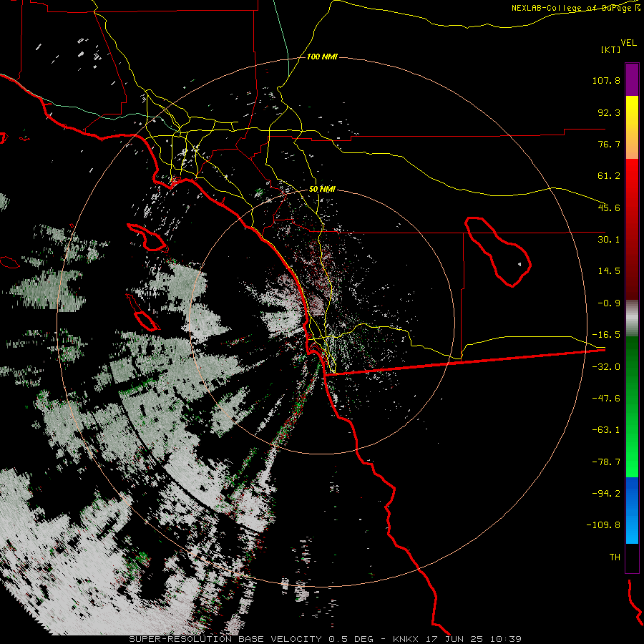Viewport: 644px width, 644px height.
Task: Click the 50 NMI range ring label
Action: click(322, 189)
